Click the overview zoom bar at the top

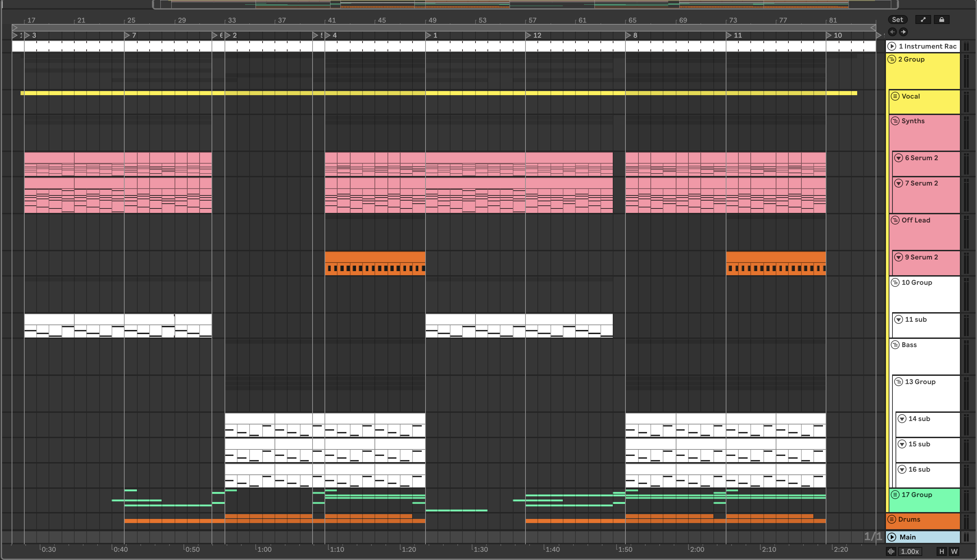(x=525, y=4)
